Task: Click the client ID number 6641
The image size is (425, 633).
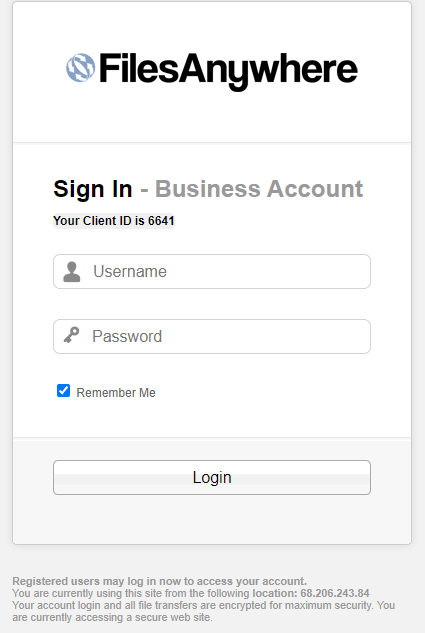Action: coord(161,221)
